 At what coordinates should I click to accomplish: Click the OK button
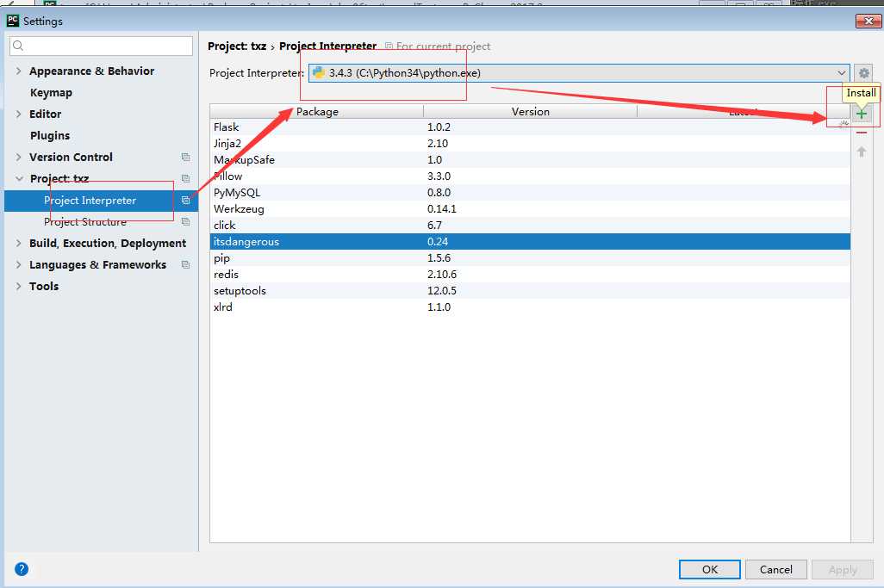click(x=710, y=569)
